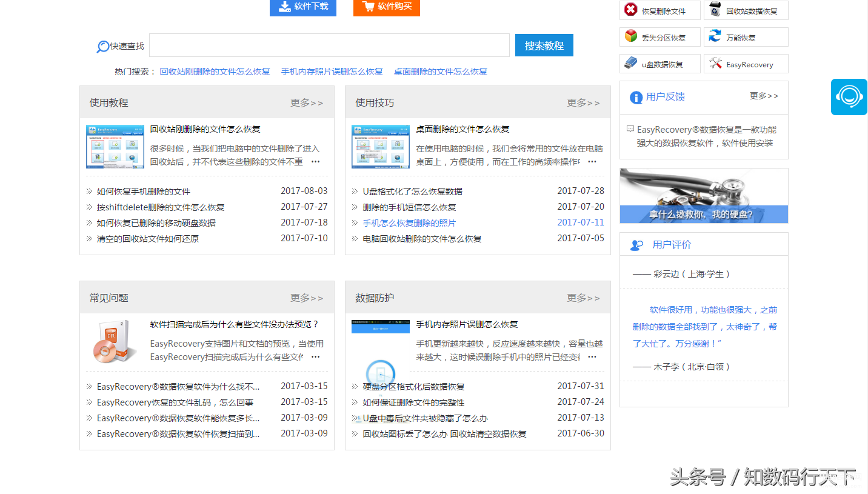Open article EasyRecovery®数据恢复软件恢复扫描到...
This screenshot has height=494, width=868.
click(178, 434)
